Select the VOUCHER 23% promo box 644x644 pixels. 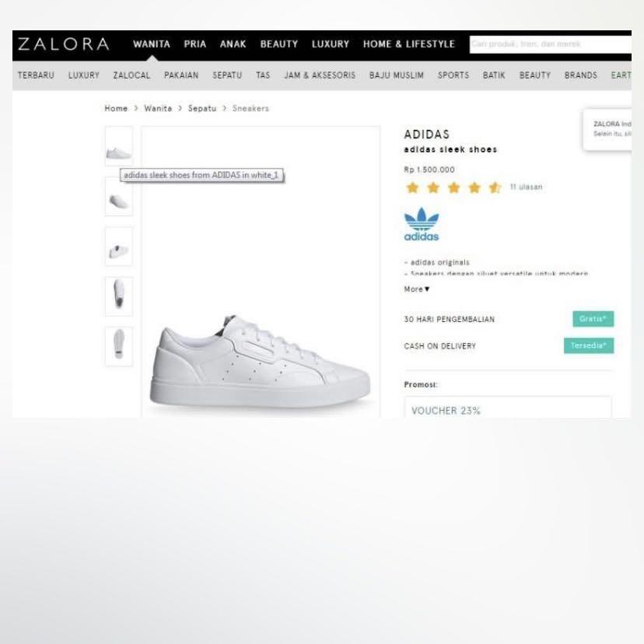(x=508, y=407)
